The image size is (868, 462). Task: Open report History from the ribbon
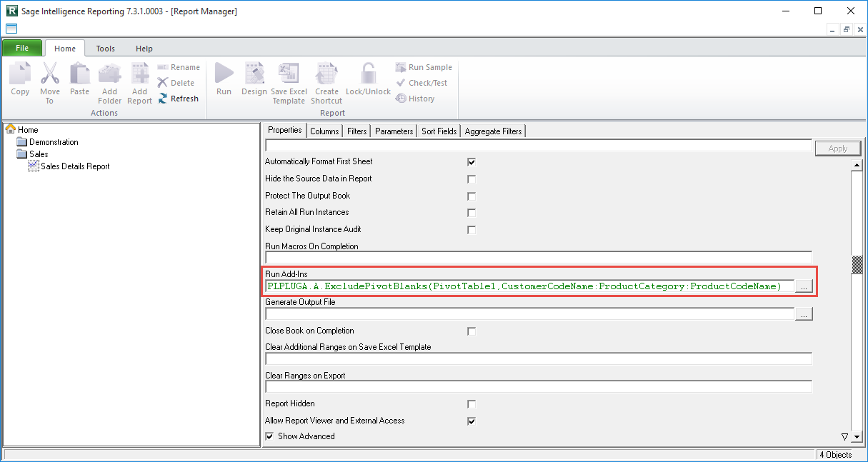click(x=415, y=99)
